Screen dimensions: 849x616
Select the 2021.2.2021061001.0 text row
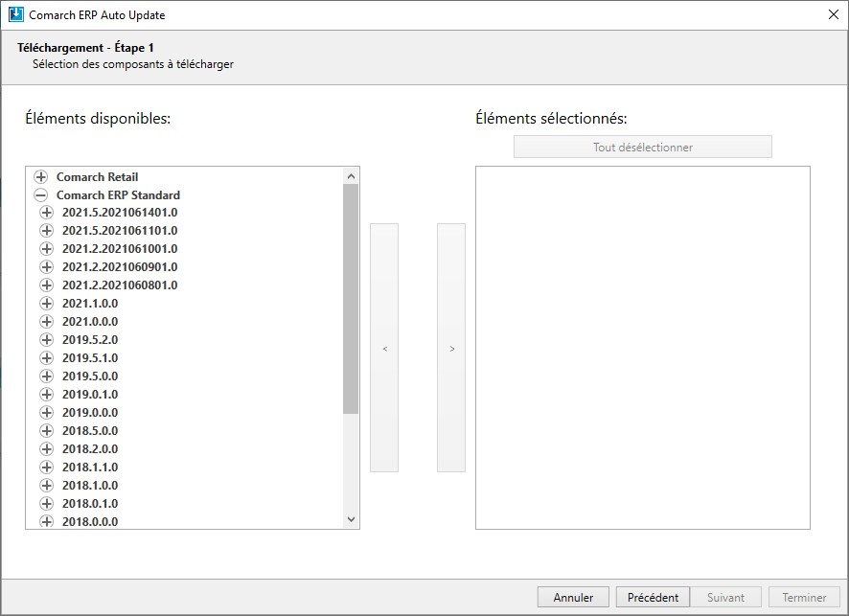(x=120, y=249)
